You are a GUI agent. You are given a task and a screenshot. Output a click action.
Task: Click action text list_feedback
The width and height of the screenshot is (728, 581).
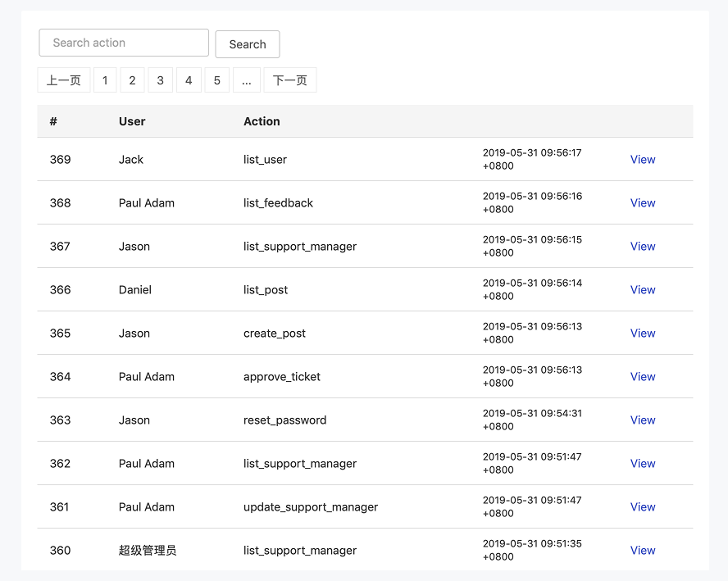coord(278,202)
